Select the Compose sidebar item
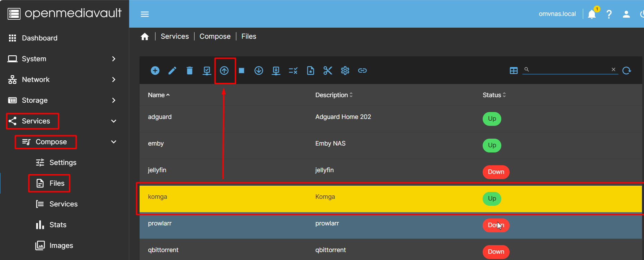The height and width of the screenshot is (260, 644). pyautogui.click(x=65, y=142)
